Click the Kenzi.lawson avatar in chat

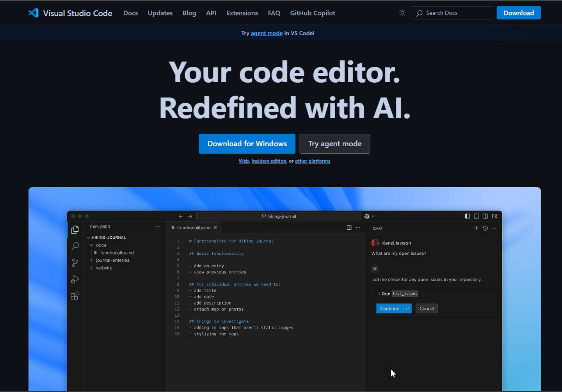(x=375, y=243)
